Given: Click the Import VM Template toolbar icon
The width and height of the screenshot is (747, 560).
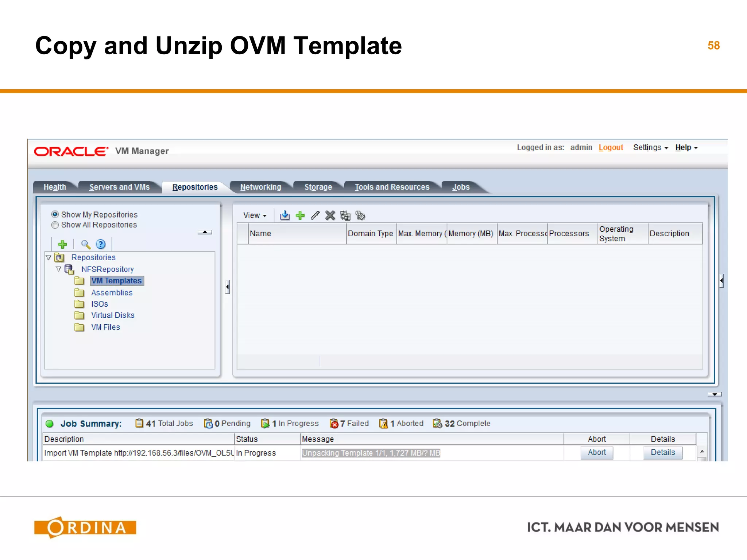Looking at the screenshot, I should (x=285, y=215).
